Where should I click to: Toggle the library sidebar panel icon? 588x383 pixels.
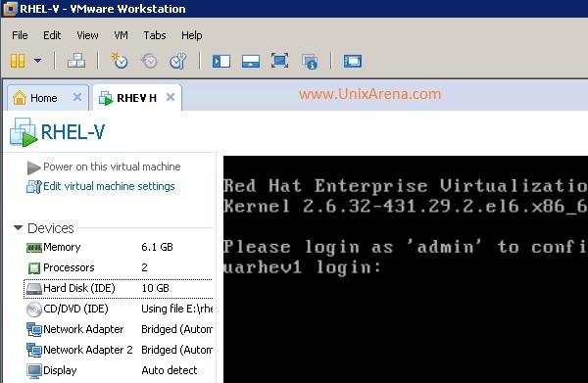point(221,61)
